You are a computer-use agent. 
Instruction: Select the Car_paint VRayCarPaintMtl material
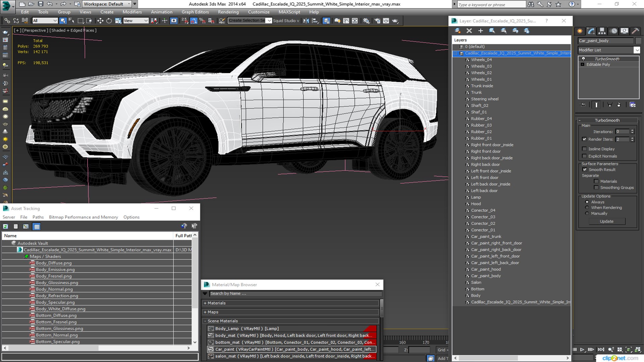[291, 349]
